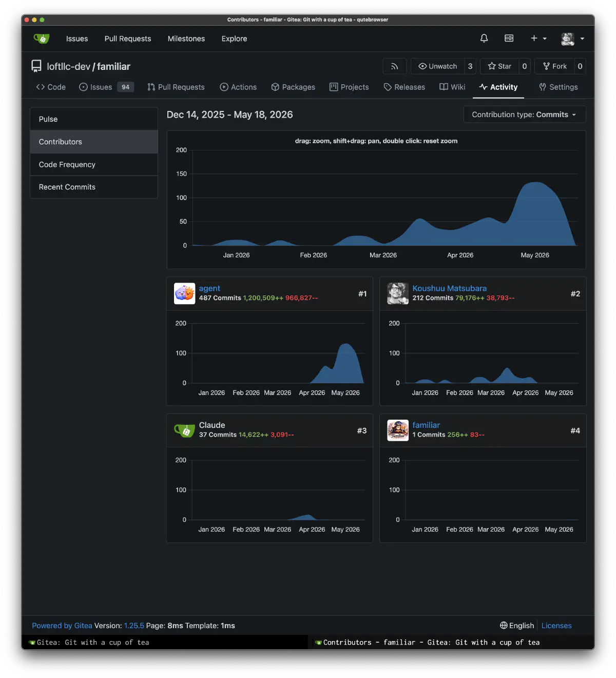Click the agent commits chart
616x678 pixels.
[270, 358]
